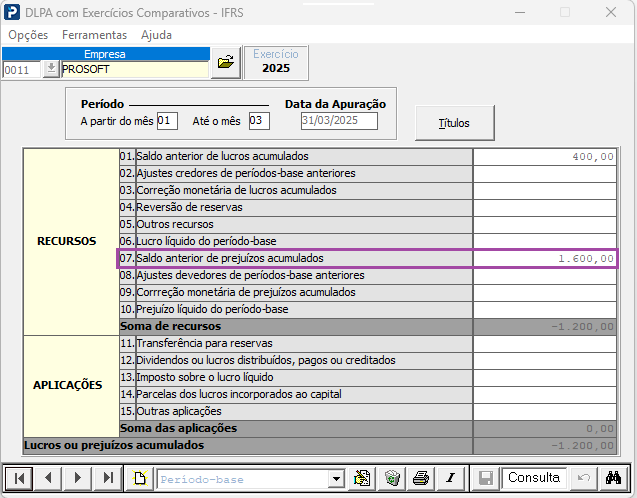Search with the binoculars icon
Image resolution: width=637 pixels, height=498 pixels.
click(x=613, y=478)
